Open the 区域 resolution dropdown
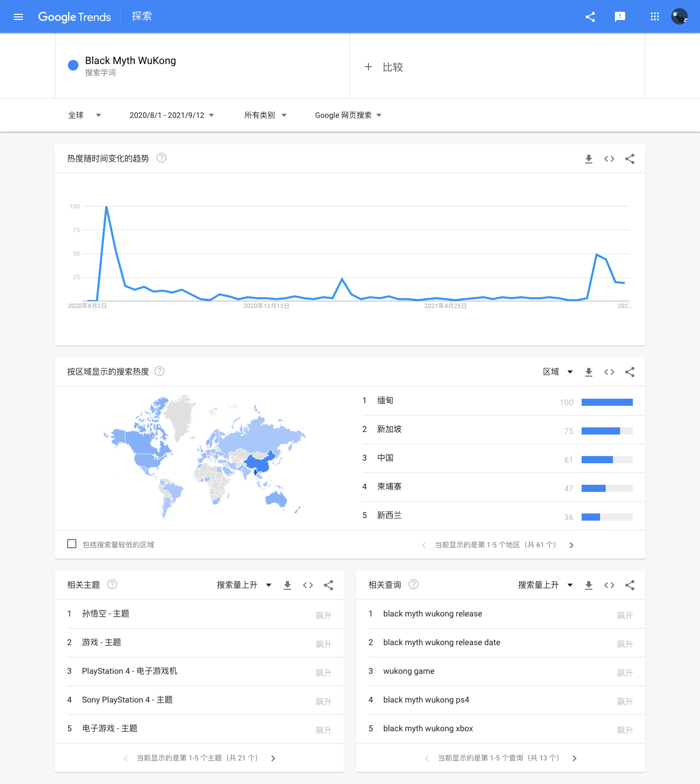Image resolution: width=700 pixels, height=784 pixels. pos(558,372)
